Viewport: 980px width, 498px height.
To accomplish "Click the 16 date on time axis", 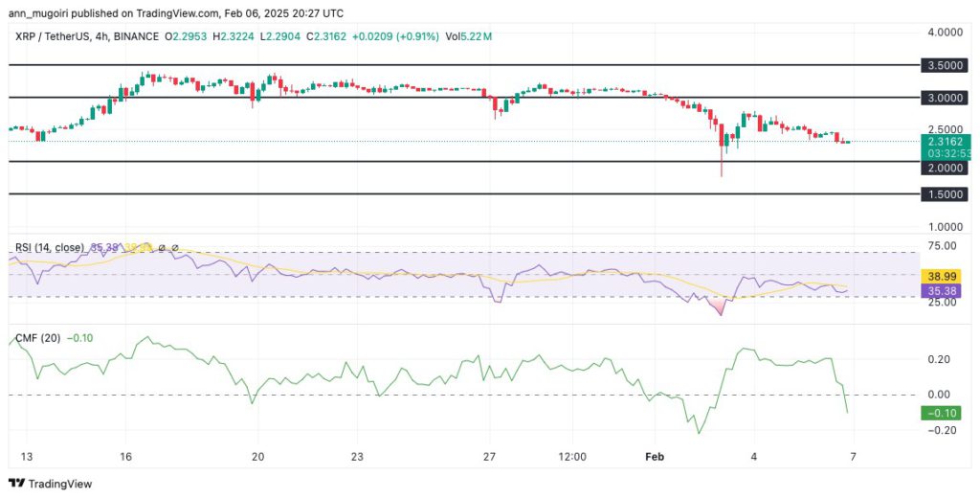I will [x=125, y=458].
